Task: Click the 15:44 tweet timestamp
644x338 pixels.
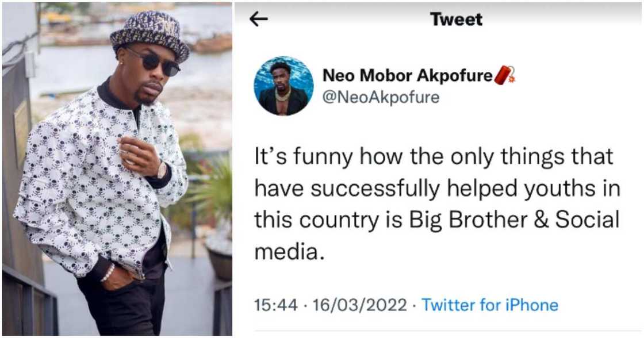Action: click(274, 305)
